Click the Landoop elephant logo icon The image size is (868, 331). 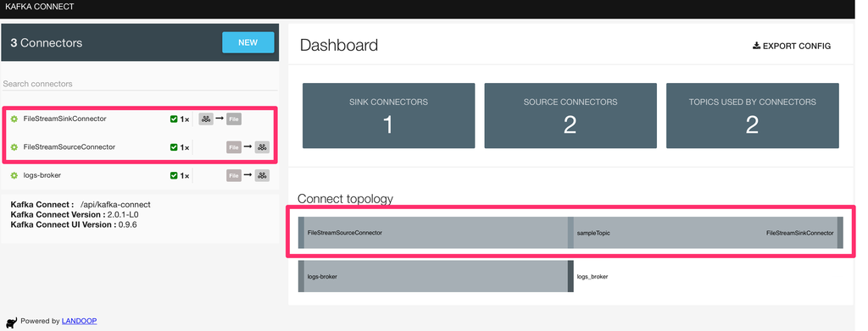(12, 323)
